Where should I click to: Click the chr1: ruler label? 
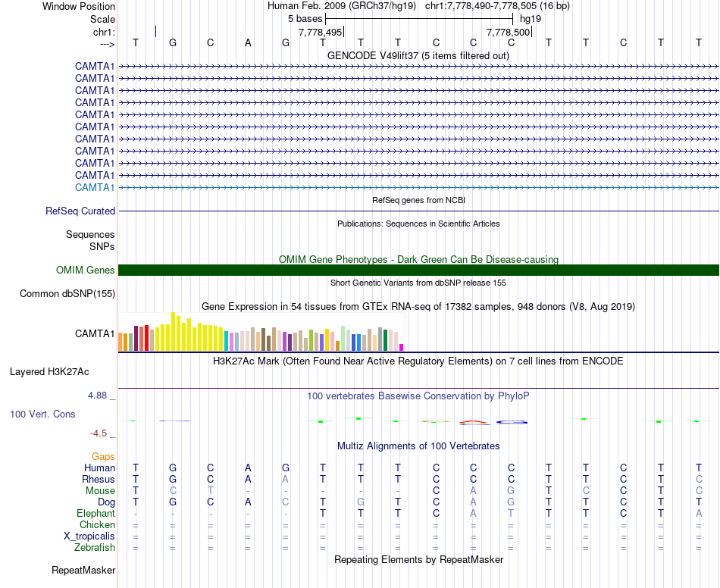(x=105, y=32)
